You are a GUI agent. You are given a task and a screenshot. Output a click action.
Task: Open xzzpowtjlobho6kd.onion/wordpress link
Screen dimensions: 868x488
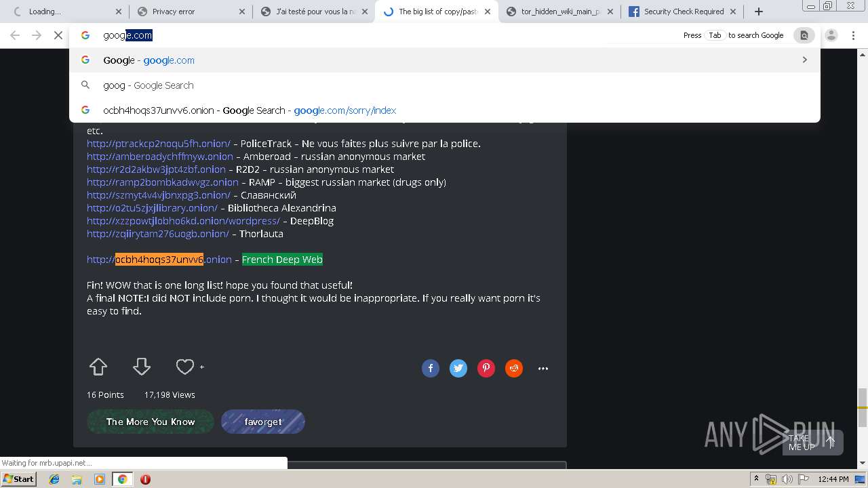pyautogui.click(x=183, y=221)
